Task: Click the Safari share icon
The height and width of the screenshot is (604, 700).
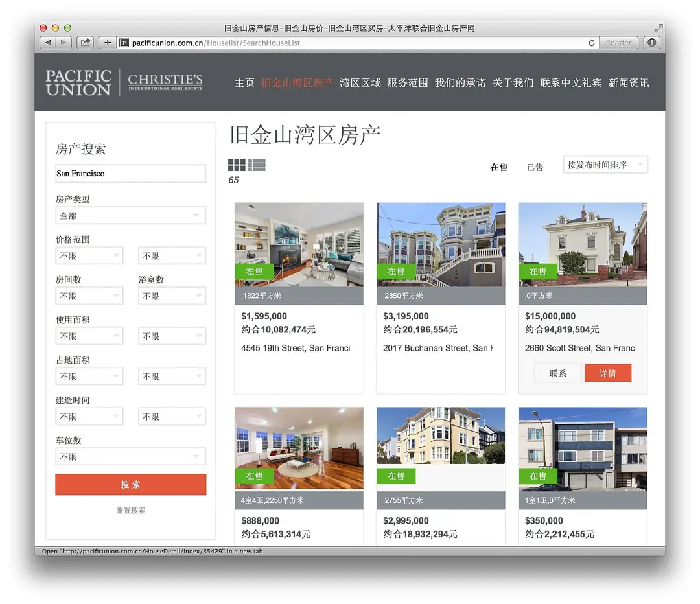Action: (x=85, y=43)
